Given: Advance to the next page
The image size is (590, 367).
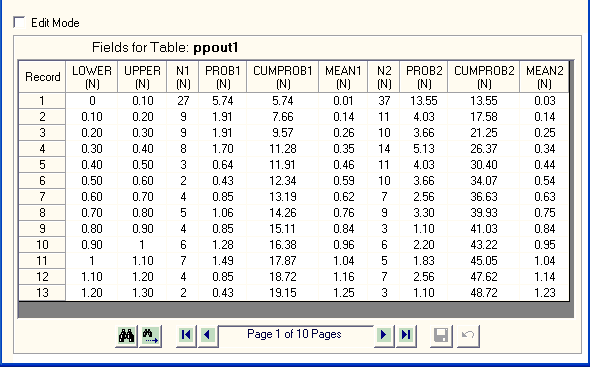Looking at the screenshot, I should 384,335.
